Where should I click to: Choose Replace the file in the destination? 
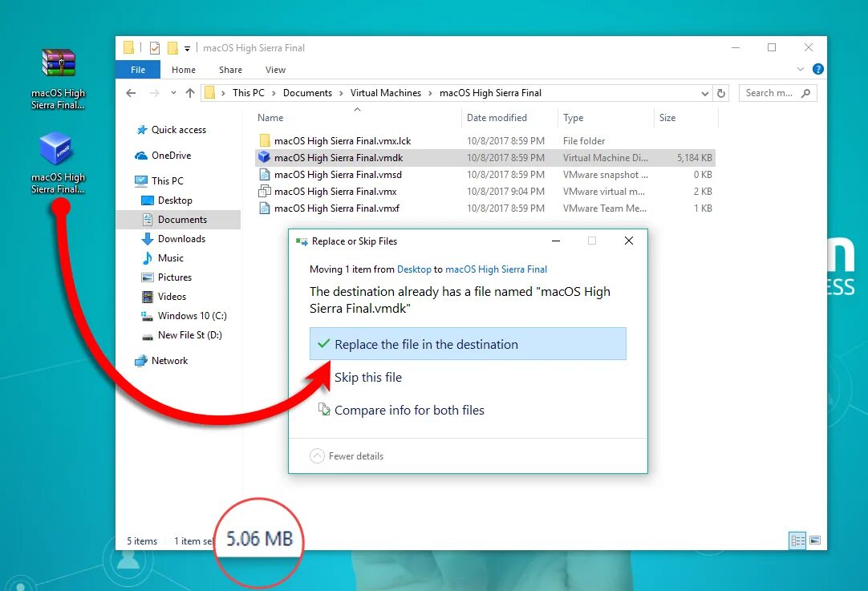tap(468, 344)
